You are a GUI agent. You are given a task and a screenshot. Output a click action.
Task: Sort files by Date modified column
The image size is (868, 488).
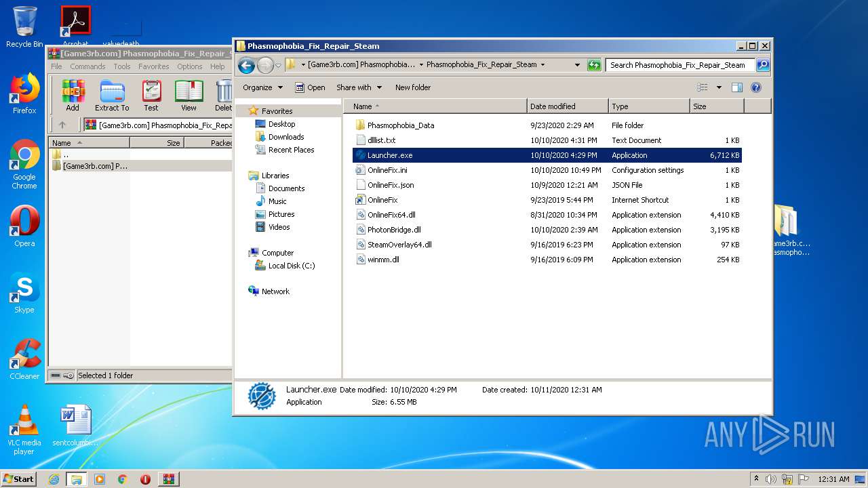coord(567,106)
